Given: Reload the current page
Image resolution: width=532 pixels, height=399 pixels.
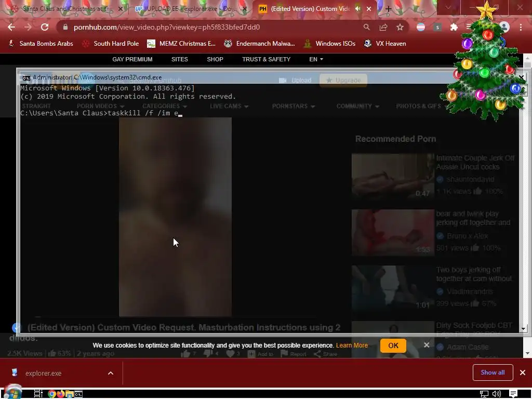Looking at the screenshot, I should click(x=45, y=27).
